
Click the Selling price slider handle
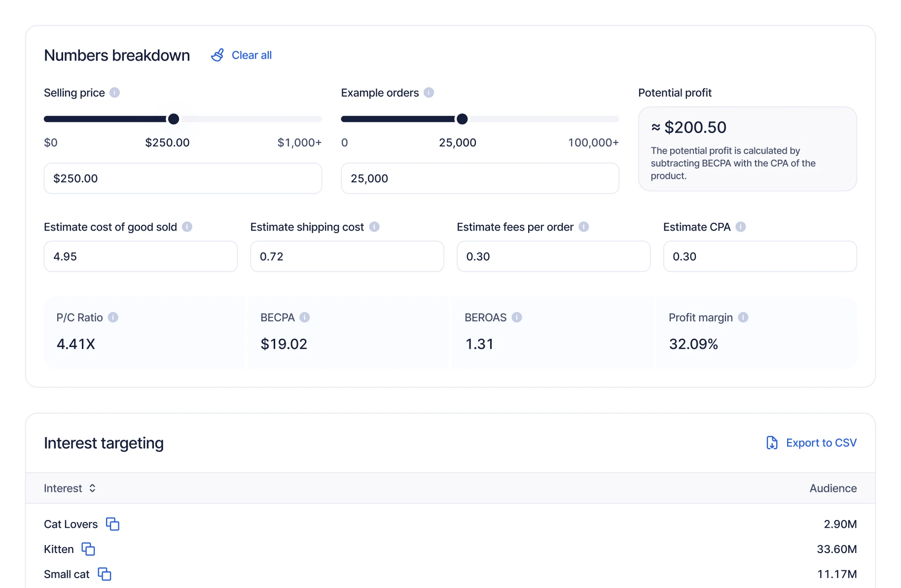click(174, 119)
